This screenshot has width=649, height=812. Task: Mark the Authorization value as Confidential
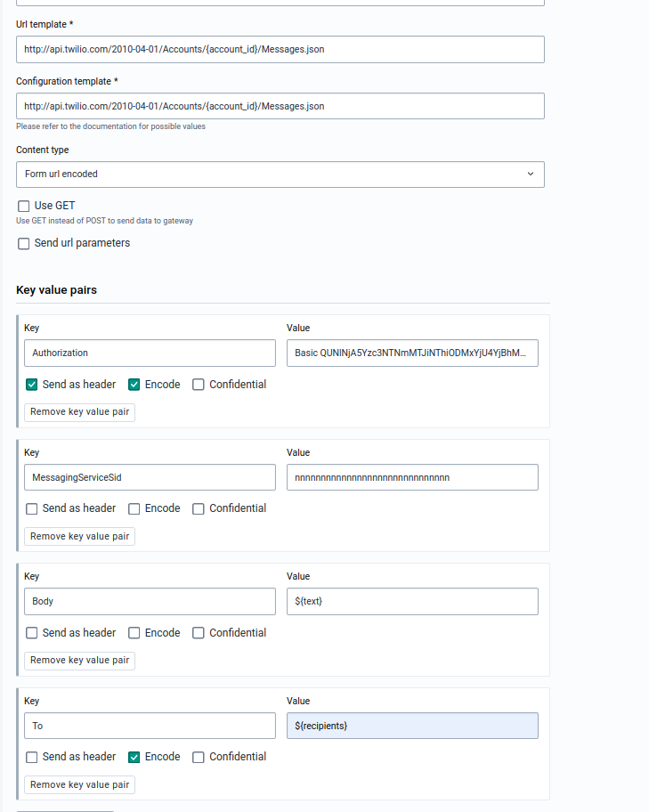(x=199, y=385)
